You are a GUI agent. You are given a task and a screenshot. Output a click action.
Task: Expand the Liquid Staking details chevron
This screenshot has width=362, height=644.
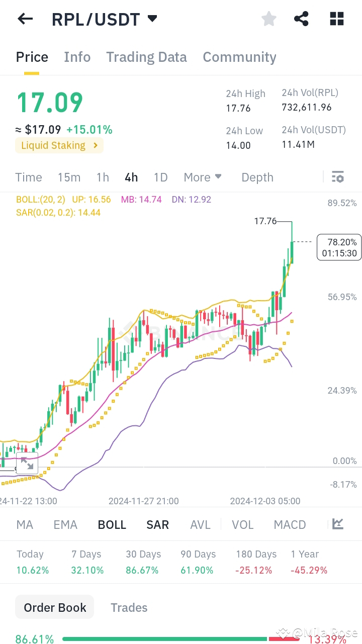95,145
